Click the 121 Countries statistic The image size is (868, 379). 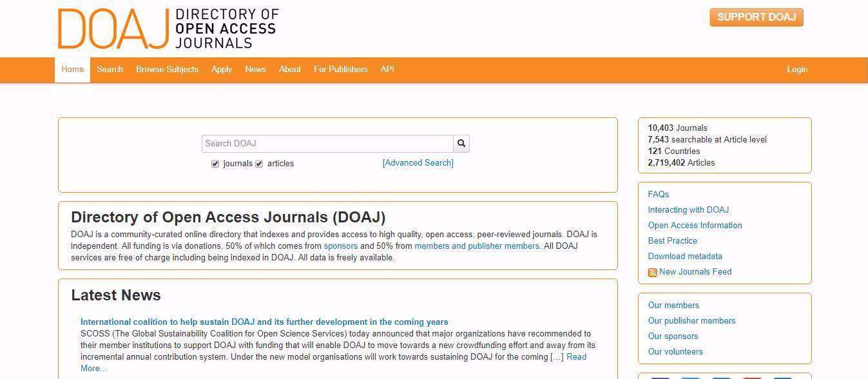(x=674, y=151)
